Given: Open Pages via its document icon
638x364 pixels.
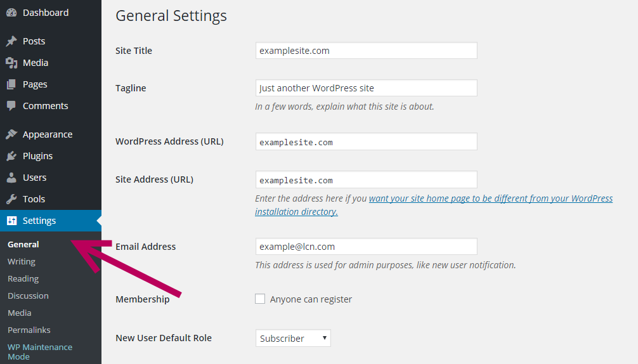Looking at the screenshot, I should click(11, 84).
